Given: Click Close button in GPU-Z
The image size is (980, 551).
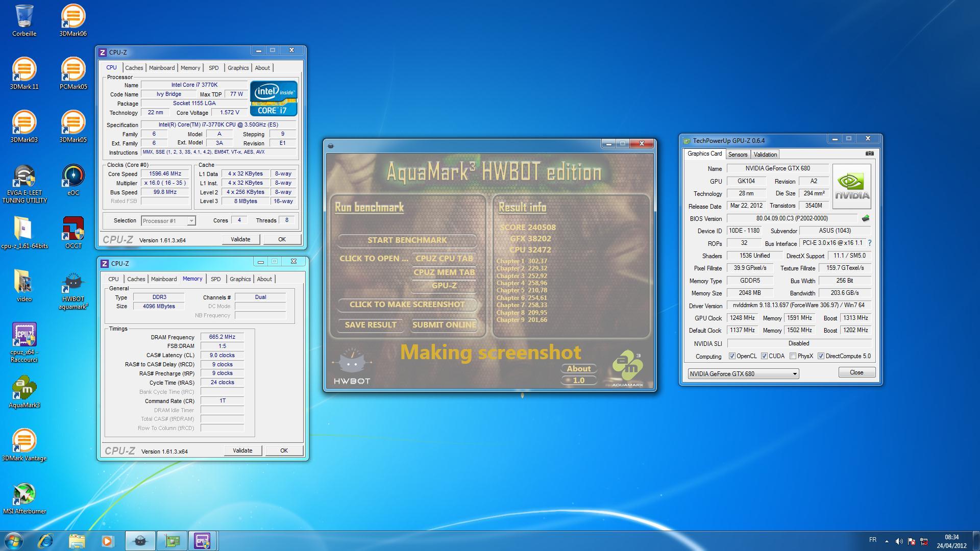Looking at the screenshot, I should (856, 372).
